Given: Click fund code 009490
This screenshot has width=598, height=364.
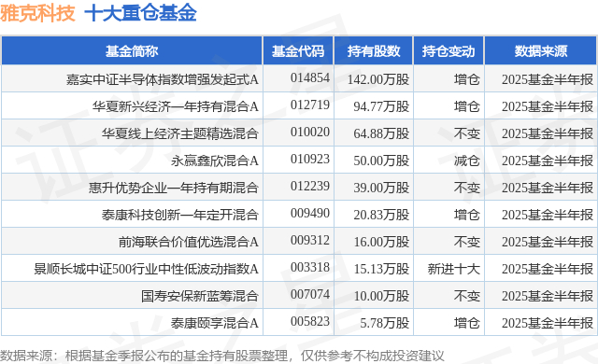Looking at the screenshot, I should coord(310,213).
